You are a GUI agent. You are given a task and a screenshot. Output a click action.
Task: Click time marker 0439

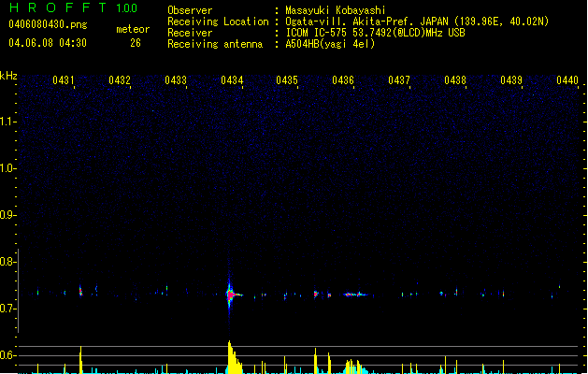[x=511, y=80]
